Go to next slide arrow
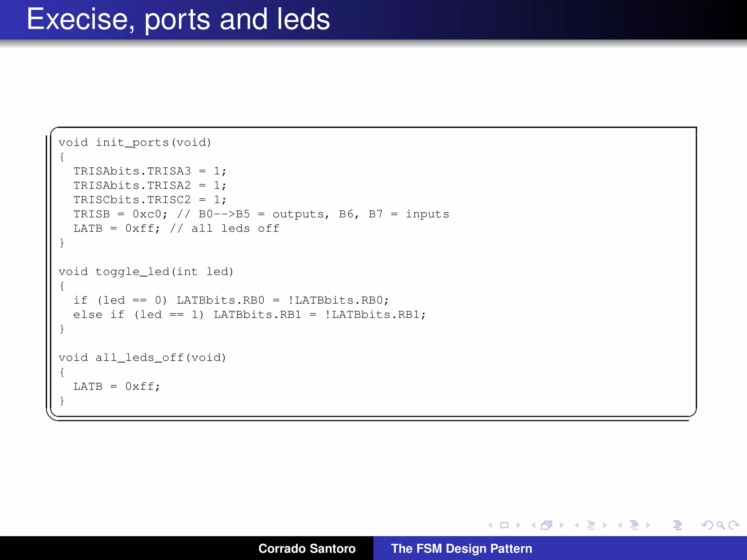The width and height of the screenshot is (747, 560). (x=518, y=525)
